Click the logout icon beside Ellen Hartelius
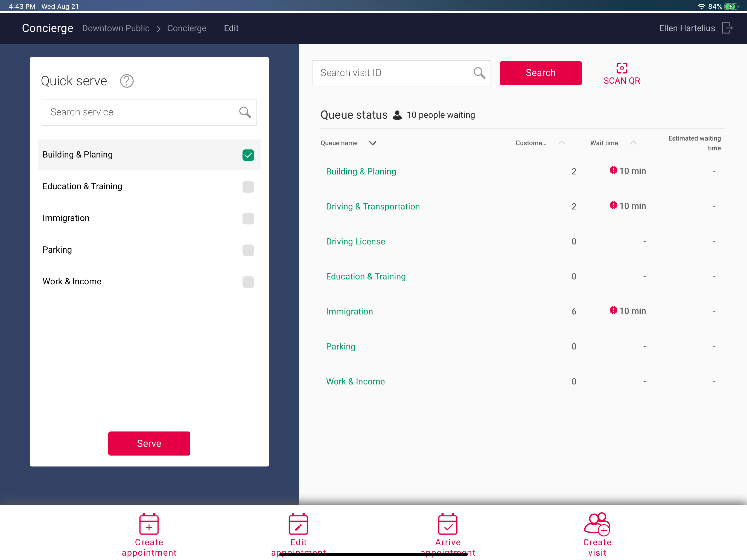Screen dimensions: 747x560 click(727, 28)
